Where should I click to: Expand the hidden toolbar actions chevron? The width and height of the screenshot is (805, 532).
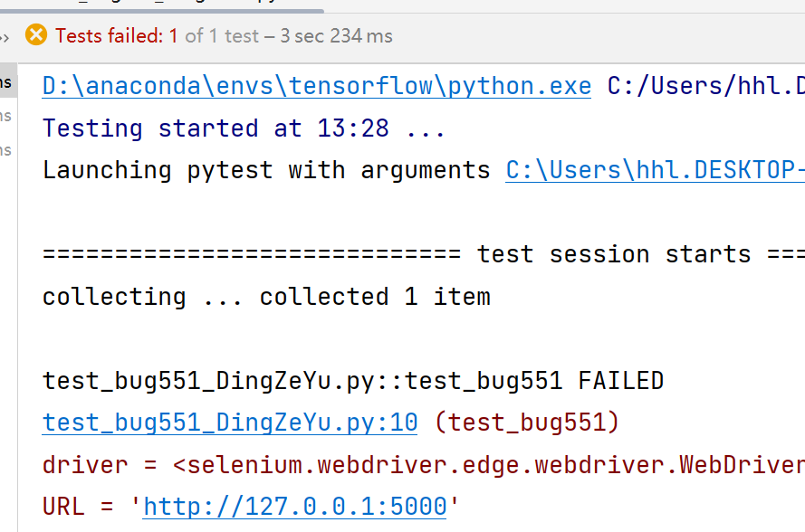pos(5,36)
